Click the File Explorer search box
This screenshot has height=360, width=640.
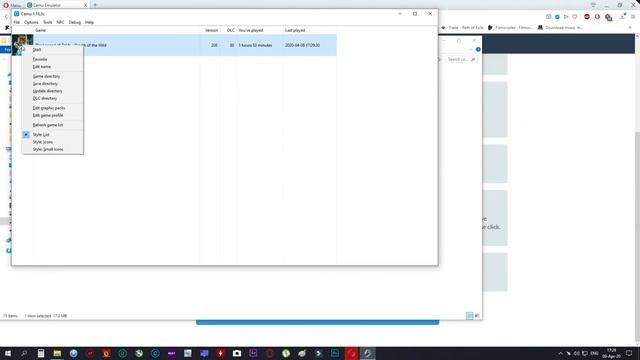461,59
